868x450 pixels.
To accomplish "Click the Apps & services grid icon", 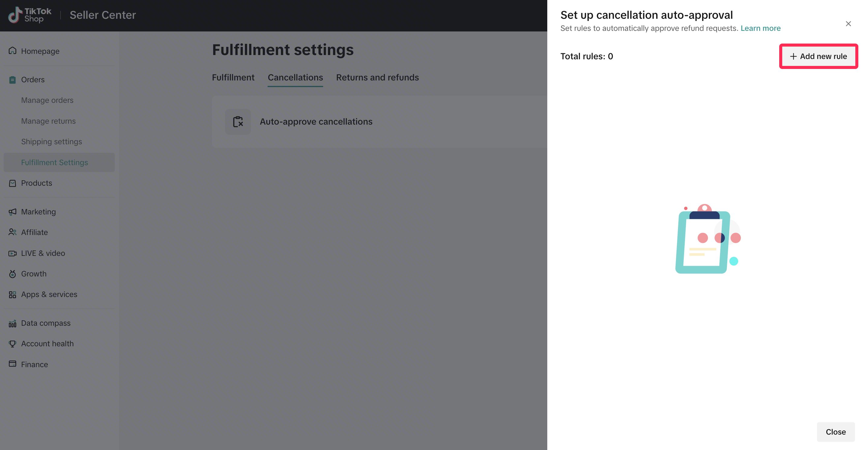I will click(x=12, y=295).
